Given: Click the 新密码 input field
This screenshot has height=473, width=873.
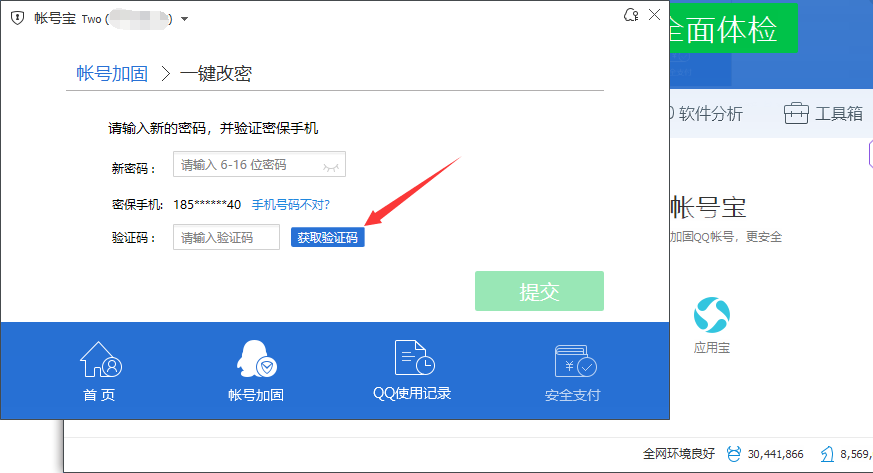Looking at the screenshot, I should 259,164.
